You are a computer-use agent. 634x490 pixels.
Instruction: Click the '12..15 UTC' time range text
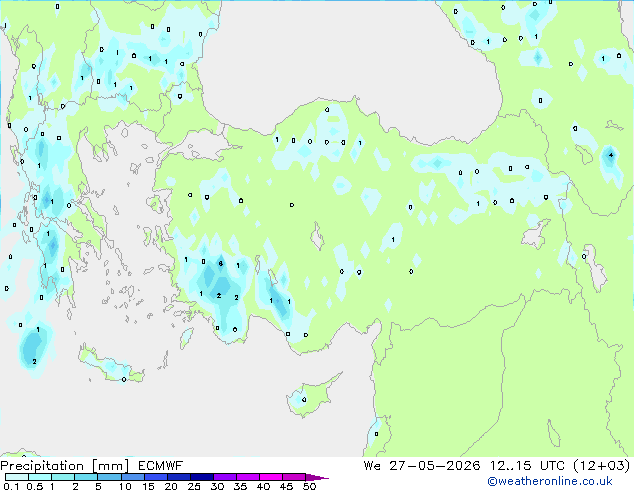point(527,466)
